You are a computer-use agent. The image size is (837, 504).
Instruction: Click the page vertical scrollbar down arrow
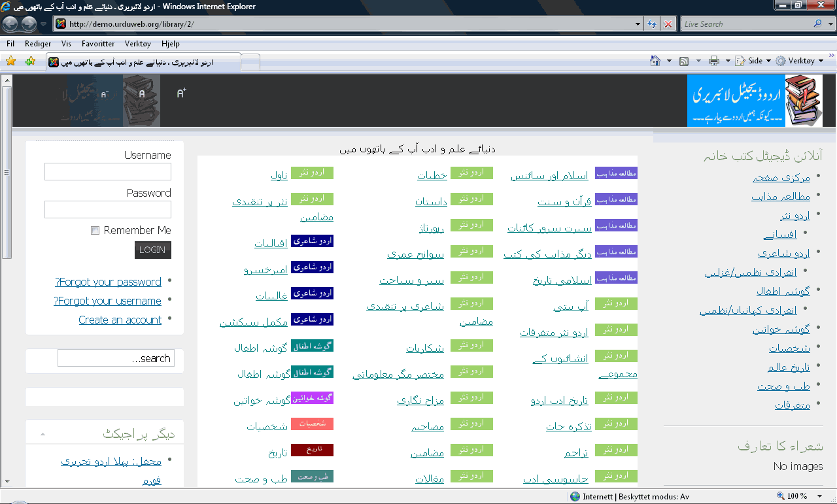point(7,482)
